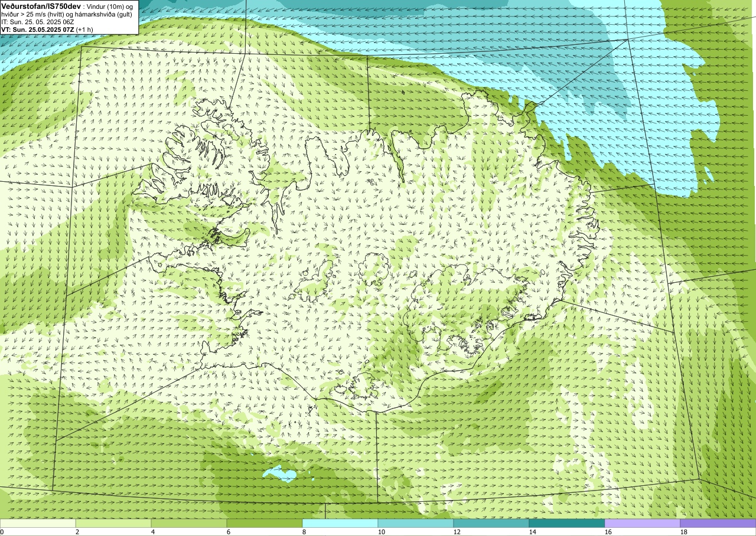Click the 0–2 m/s pale legend swatch

[38, 524]
